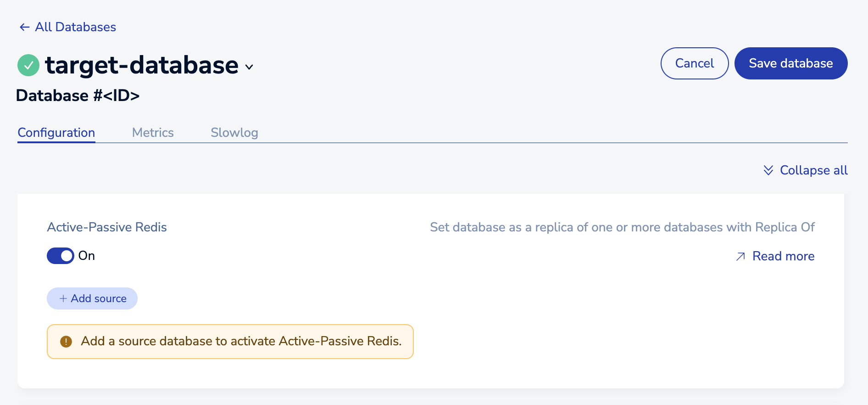Select the Database #<ID> heading text
This screenshot has height=405, width=868.
(x=78, y=96)
